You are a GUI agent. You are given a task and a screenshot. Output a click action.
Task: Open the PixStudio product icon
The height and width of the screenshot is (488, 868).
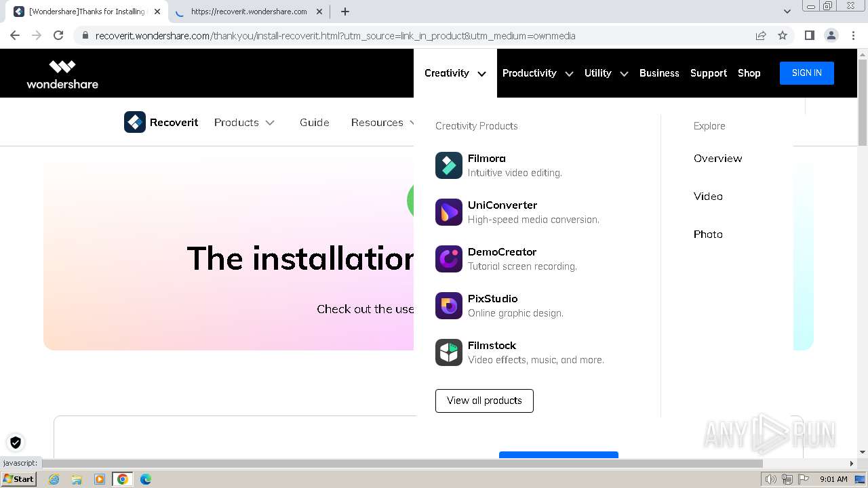449,306
